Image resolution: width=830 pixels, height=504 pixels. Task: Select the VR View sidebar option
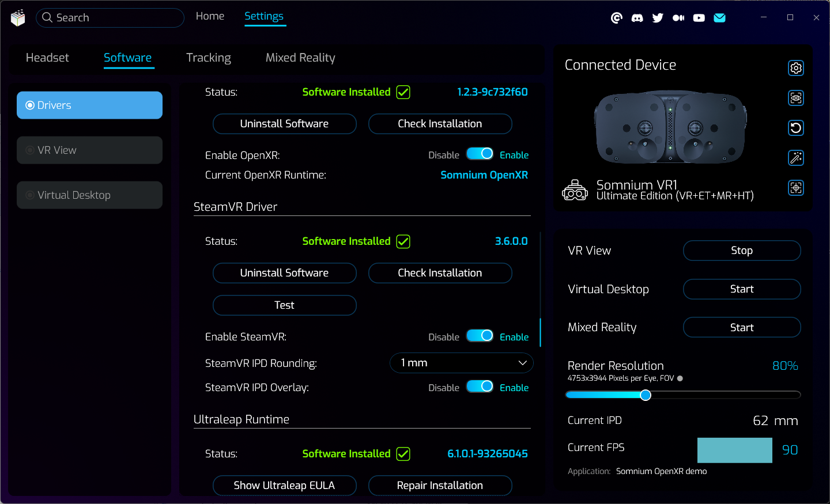pos(89,150)
